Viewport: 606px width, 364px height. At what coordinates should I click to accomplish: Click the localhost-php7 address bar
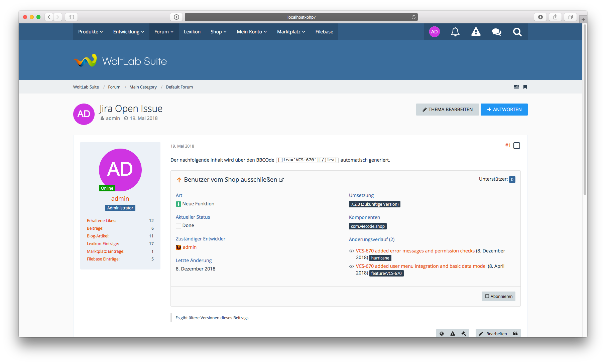(x=301, y=17)
